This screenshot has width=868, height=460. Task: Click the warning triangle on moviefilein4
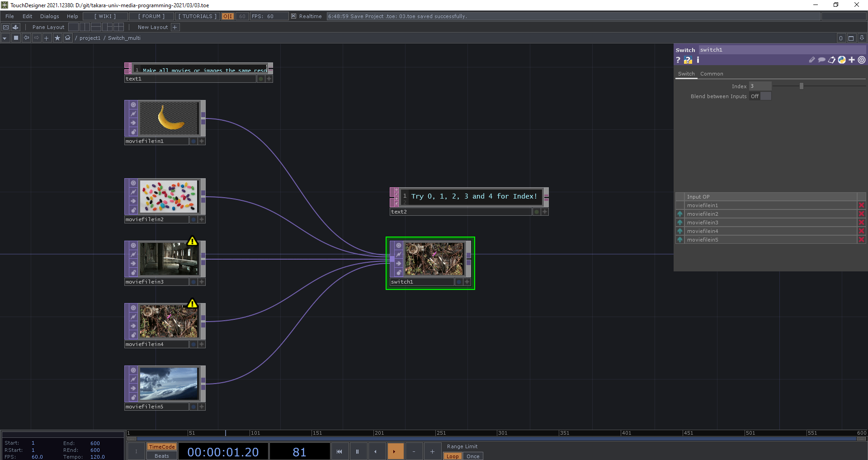192,304
